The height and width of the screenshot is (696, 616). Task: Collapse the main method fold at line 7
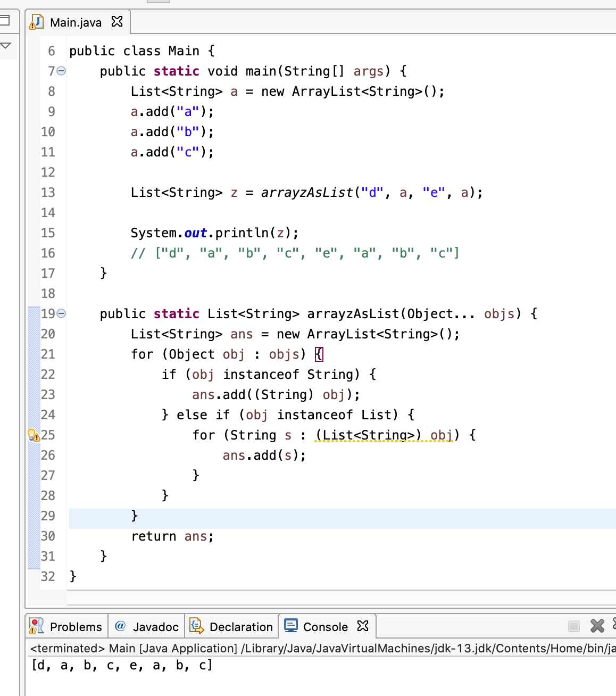[61, 71]
